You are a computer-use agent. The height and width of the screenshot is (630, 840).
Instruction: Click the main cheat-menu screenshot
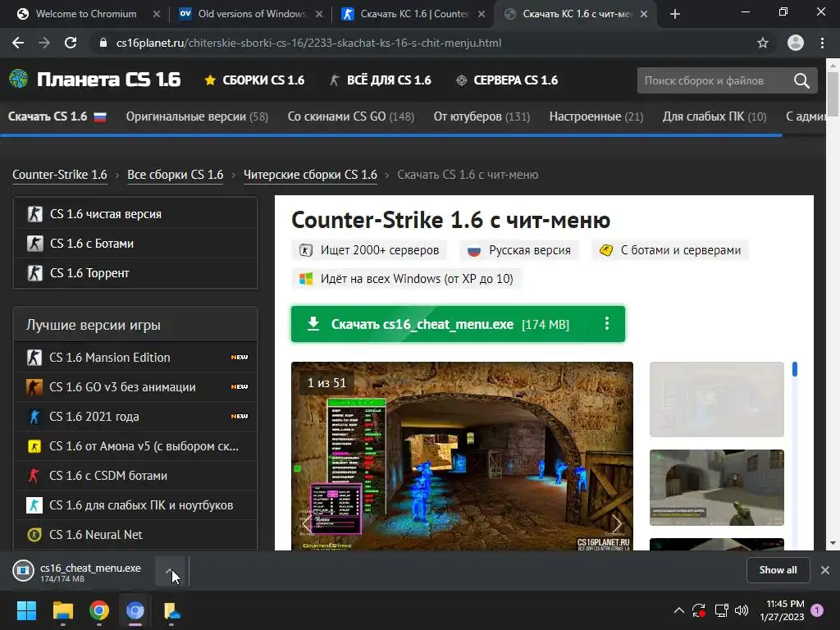[462, 456]
